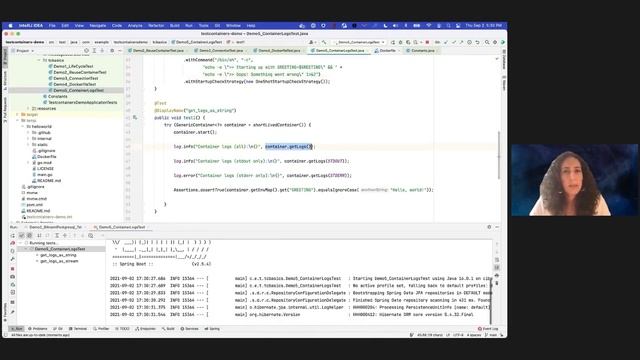
Task: Click the editor vertical scrollbar
Action: coord(499,155)
